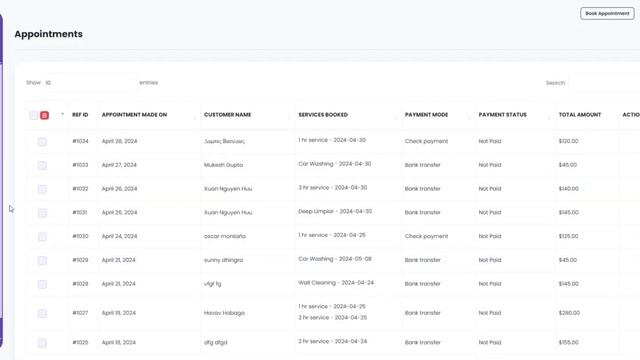
Task: Click customer name Havav Habaga
Action: [224, 313]
